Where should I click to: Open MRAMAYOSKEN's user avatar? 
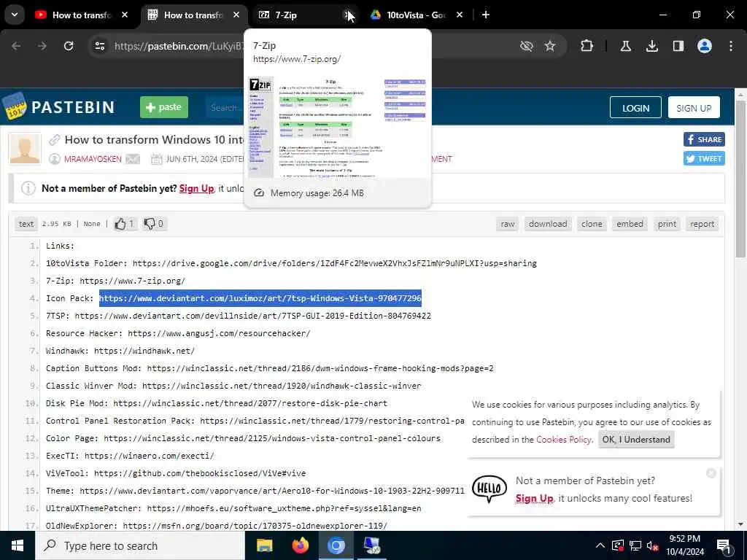[x=25, y=149]
